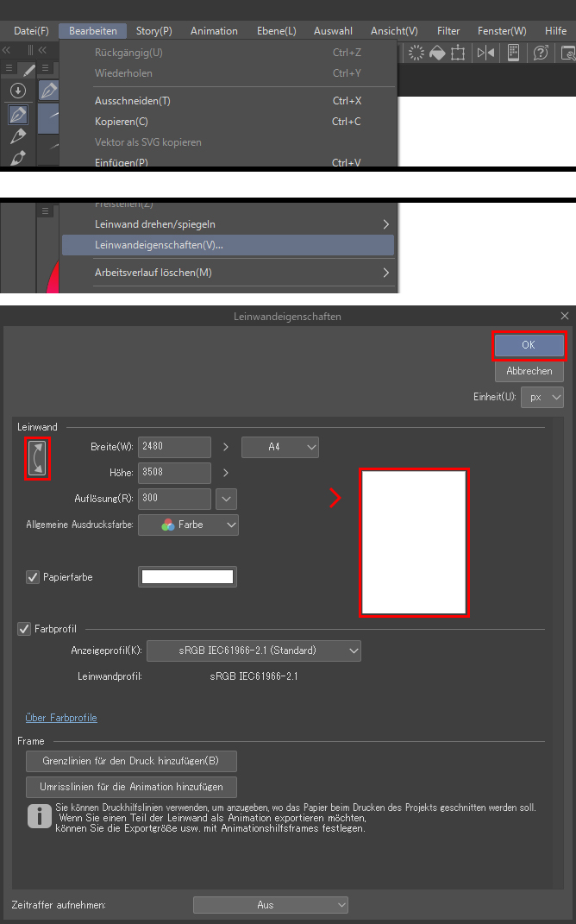Toggle the Farbprofil checkbox
Viewport: 576px width, 924px height.
tap(24, 629)
